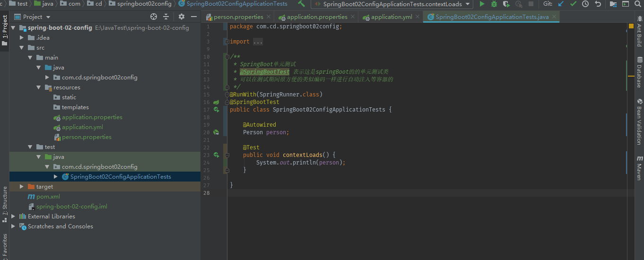Start debugging with the green bug icon
Image resolution: width=644 pixels, height=260 pixels.
coord(494,4)
